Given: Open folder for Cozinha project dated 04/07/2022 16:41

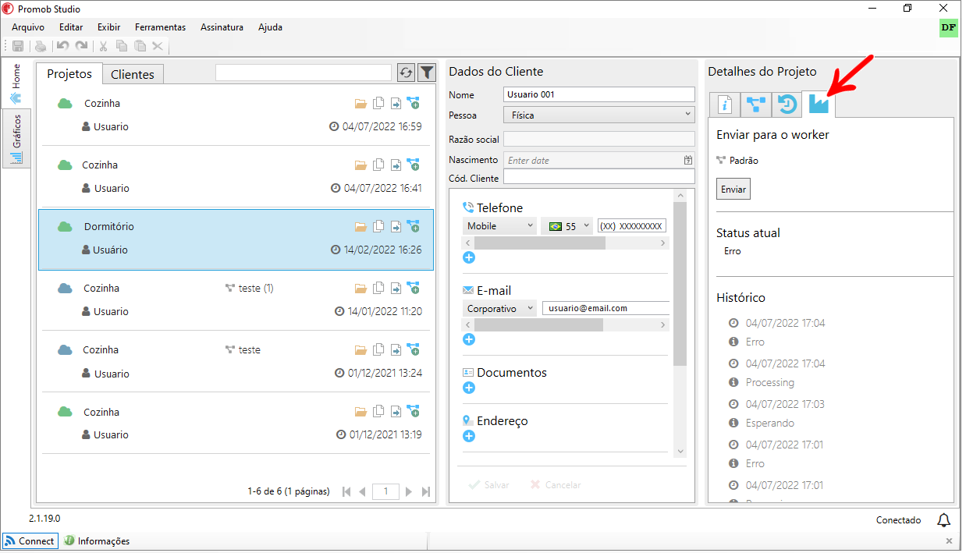Looking at the screenshot, I should click(x=360, y=165).
